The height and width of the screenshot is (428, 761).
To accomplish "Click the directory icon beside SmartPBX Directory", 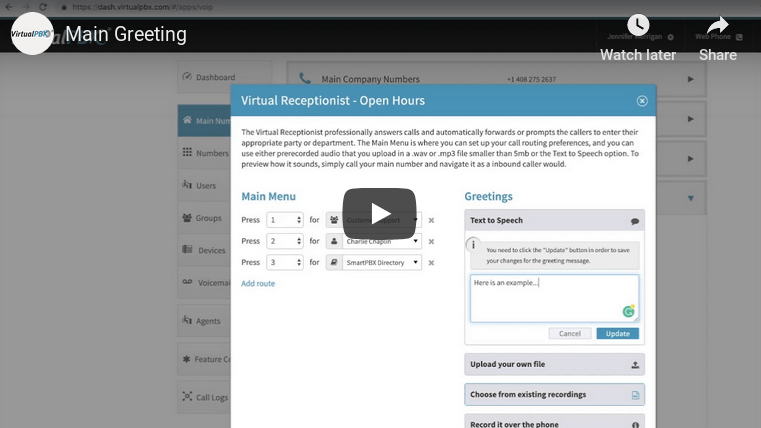I will click(x=334, y=263).
